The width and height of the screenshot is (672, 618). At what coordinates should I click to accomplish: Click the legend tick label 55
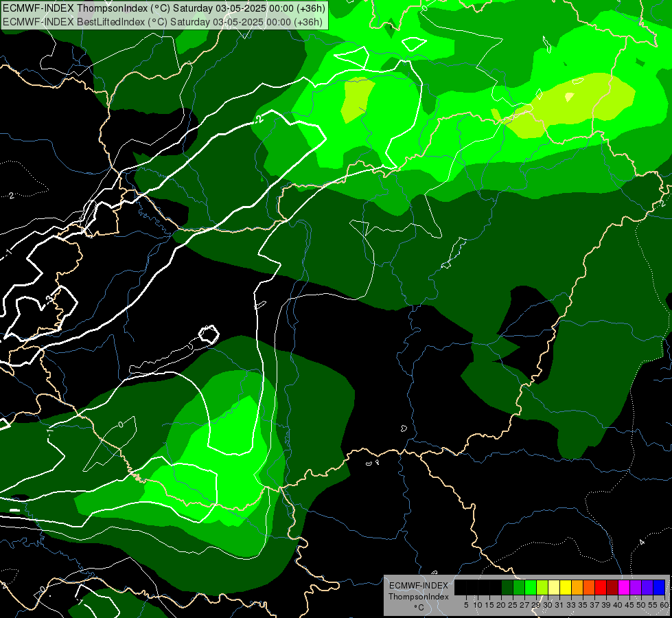pyautogui.click(x=653, y=605)
